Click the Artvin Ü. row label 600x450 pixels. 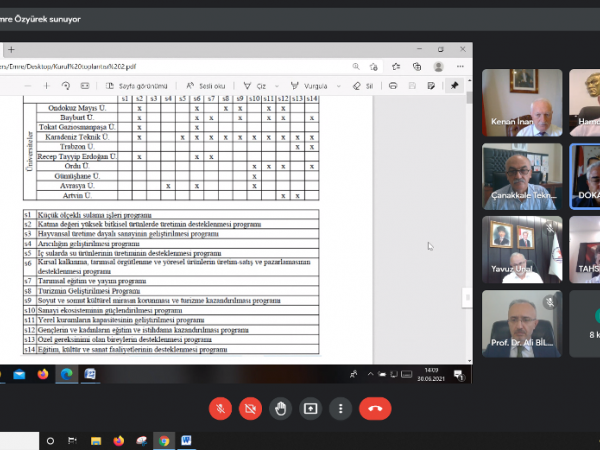coord(77,196)
